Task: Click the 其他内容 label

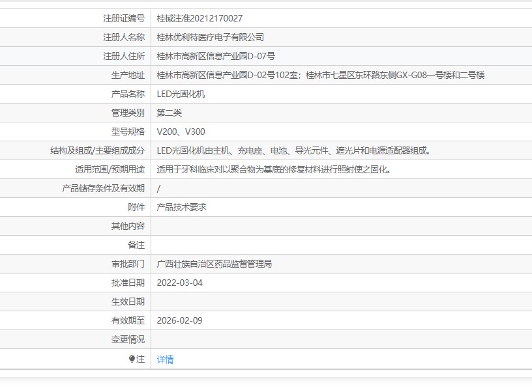Action: (128, 226)
